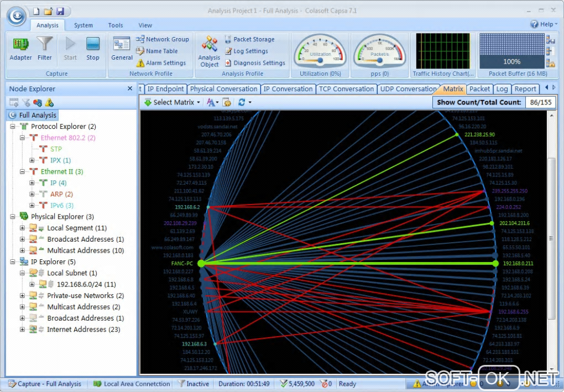Open the Packet tab
564x392 pixels.
(479, 89)
